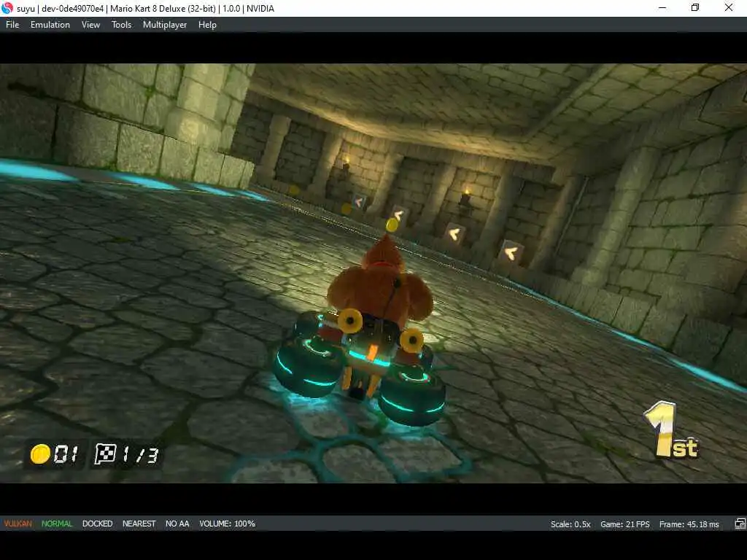Click the 1st place rank indicator
This screenshot has width=747, height=560.
click(x=671, y=430)
